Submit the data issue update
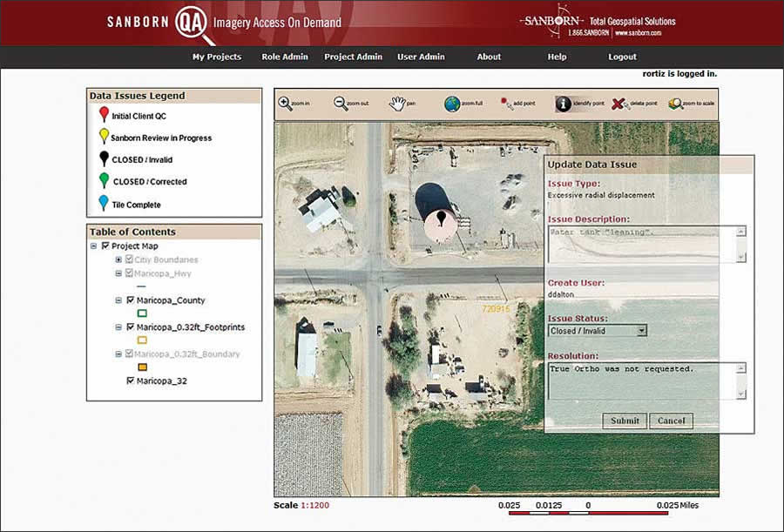This screenshot has height=532, width=784. pos(625,421)
